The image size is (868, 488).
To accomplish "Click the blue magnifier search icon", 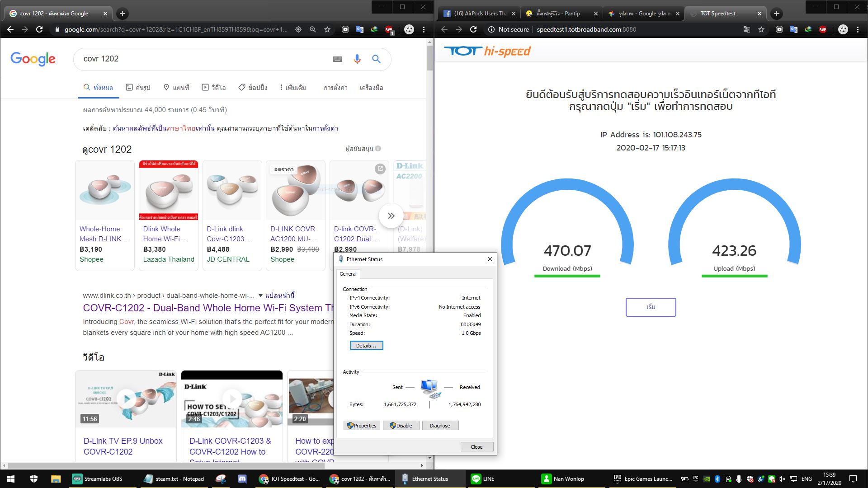I will click(x=376, y=59).
